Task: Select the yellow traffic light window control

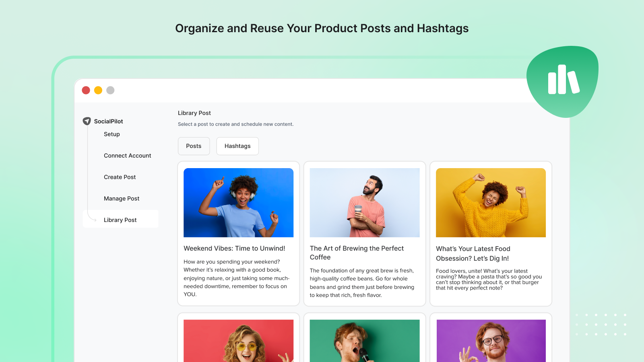Action: tap(98, 90)
